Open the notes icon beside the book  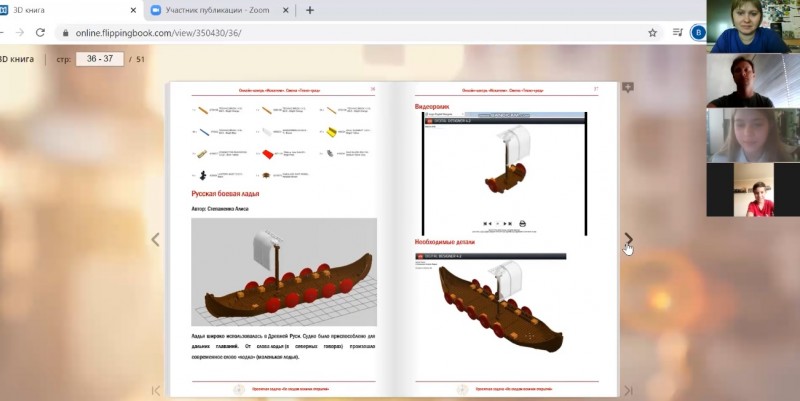tap(628, 88)
